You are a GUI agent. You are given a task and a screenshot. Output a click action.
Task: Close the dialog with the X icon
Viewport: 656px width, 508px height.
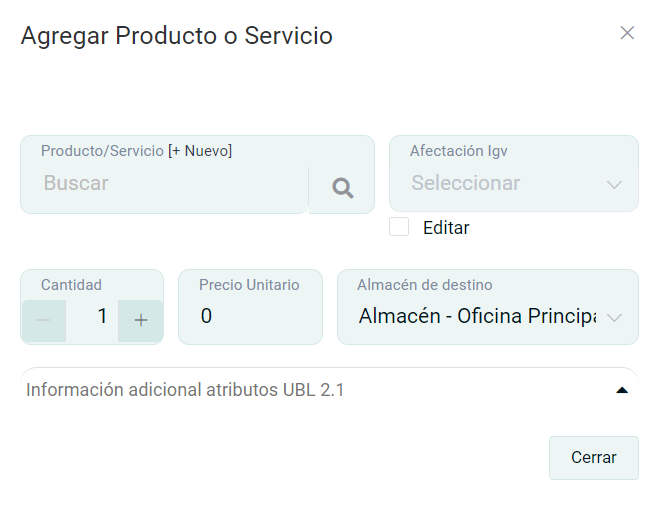point(627,33)
